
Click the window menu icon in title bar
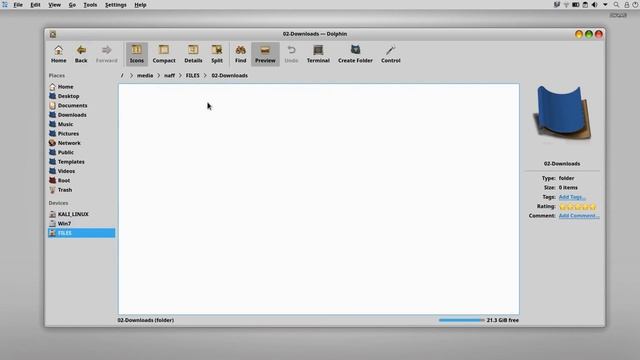point(53,34)
